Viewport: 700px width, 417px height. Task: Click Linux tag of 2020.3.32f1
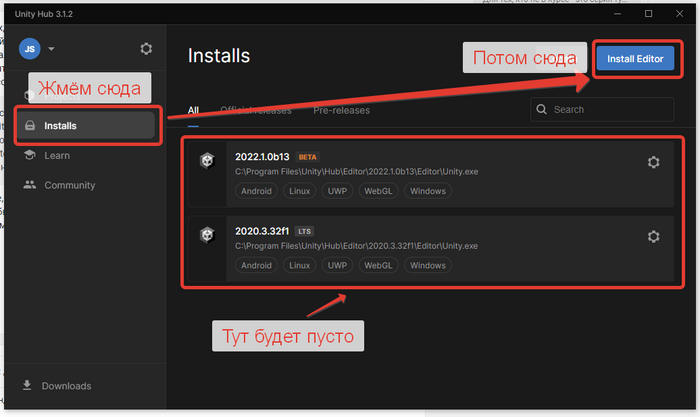[x=300, y=265]
